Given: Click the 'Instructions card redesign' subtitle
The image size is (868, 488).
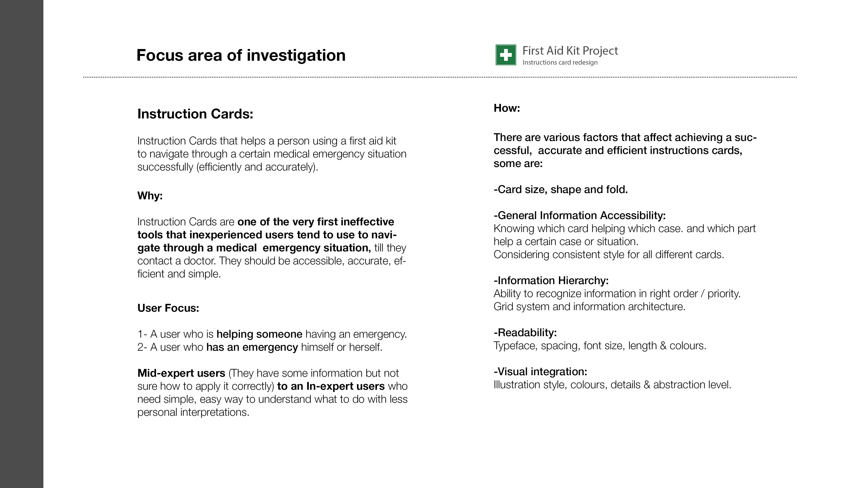Looking at the screenshot, I should (x=560, y=62).
